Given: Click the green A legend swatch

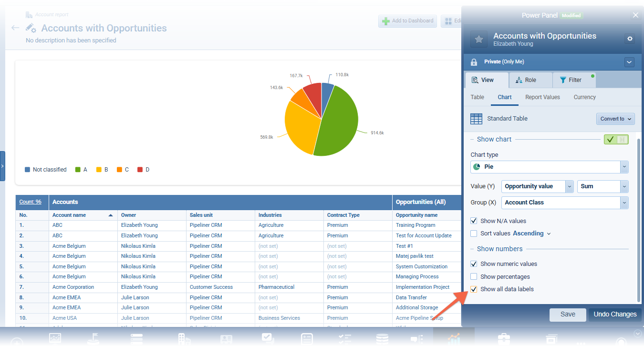Looking at the screenshot, I should point(78,170).
